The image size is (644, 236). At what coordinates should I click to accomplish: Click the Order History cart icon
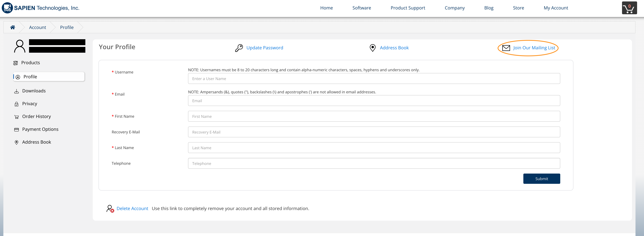click(17, 117)
